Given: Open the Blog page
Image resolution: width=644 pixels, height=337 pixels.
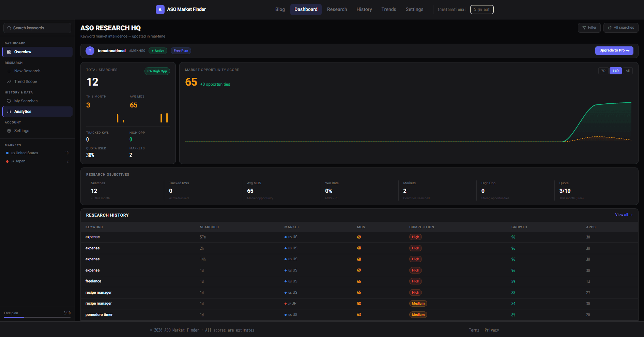Looking at the screenshot, I should [280, 10].
